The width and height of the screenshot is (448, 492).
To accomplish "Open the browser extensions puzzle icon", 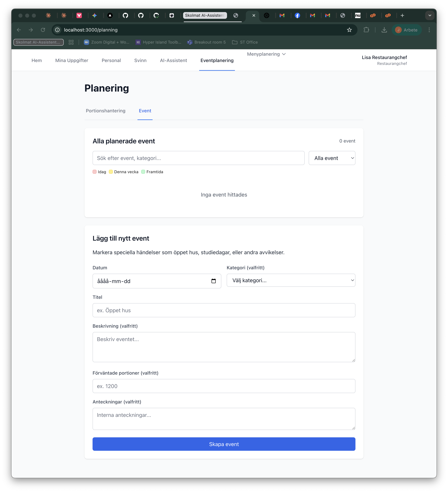I will point(366,30).
